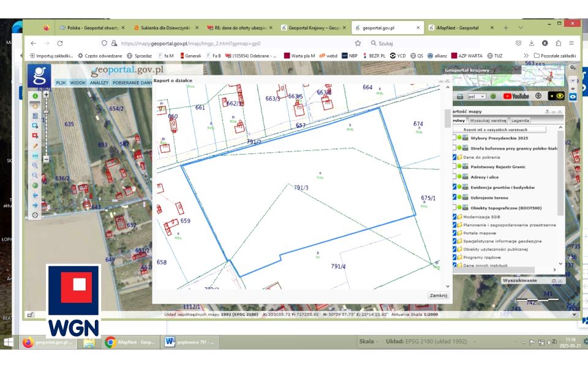588x368 pixels.
Task: Enable the Adresy i ulice layer checkbox
Action: point(454,177)
